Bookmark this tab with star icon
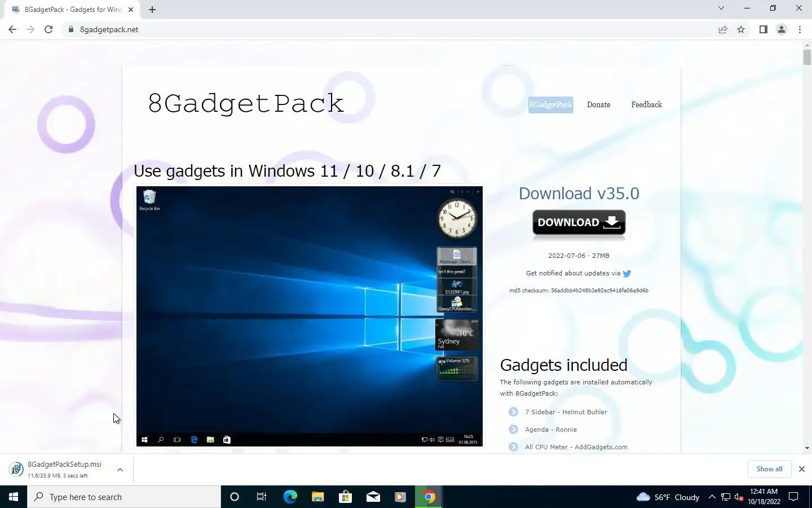The width and height of the screenshot is (812, 508). tap(741, 29)
